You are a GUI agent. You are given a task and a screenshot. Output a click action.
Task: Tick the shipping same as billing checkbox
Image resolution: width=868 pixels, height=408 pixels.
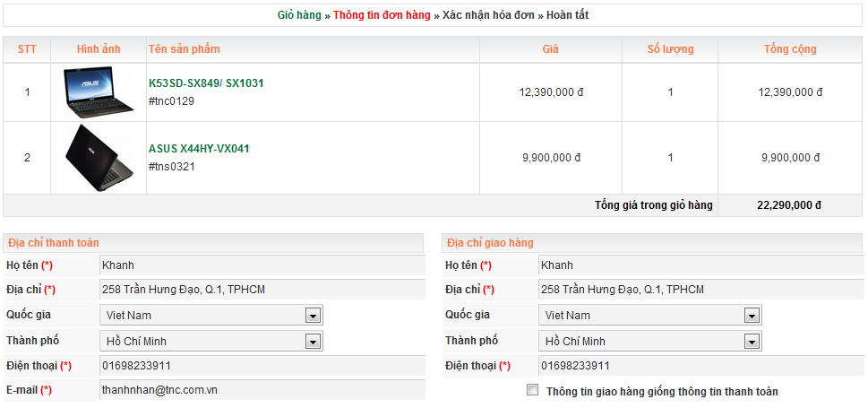coord(533,390)
